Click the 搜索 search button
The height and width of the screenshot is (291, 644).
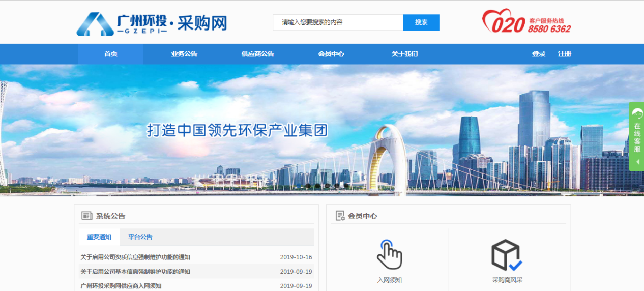pyautogui.click(x=421, y=22)
